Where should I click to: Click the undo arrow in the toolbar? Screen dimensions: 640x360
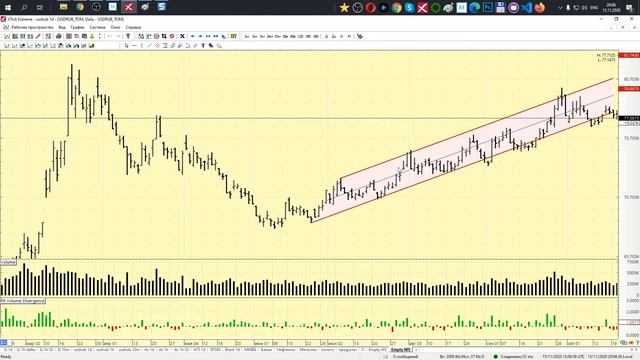109,36
